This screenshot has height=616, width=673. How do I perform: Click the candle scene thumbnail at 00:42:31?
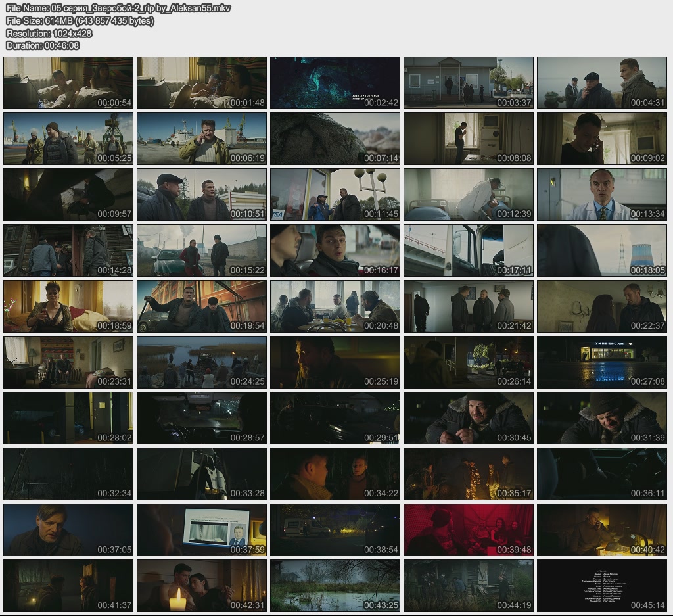(202, 586)
